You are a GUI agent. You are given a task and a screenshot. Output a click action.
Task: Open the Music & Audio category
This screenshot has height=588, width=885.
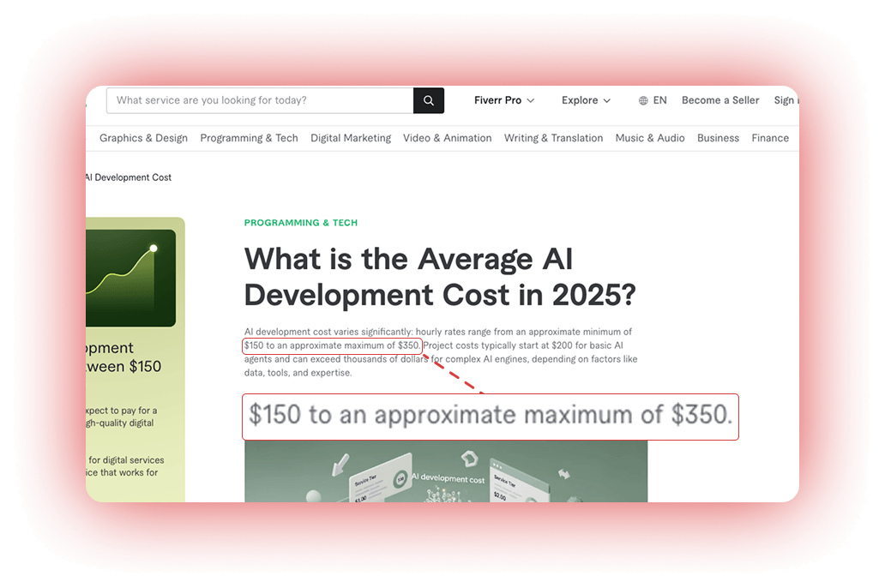[650, 138]
